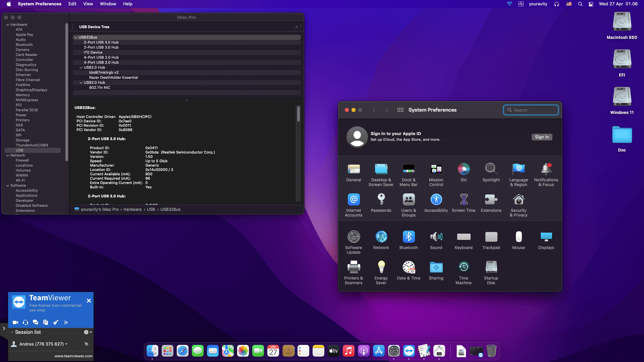The image size is (644, 362).
Task: Collapse the USB32Bus tree node
Action: pyautogui.click(x=75, y=38)
